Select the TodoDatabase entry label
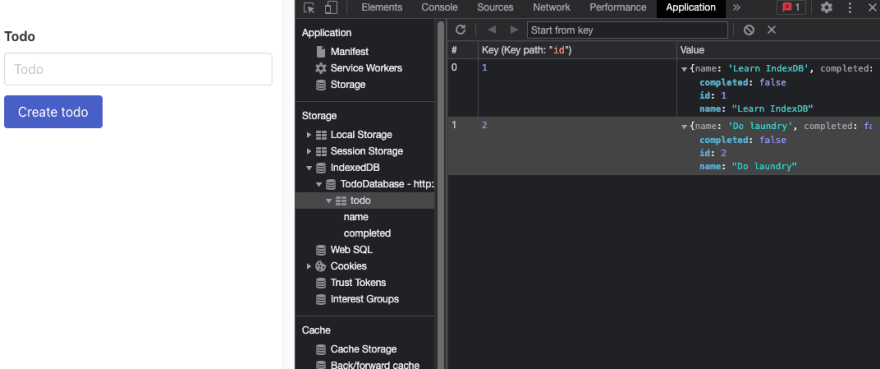The width and height of the screenshot is (880, 369). click(387, 184)
